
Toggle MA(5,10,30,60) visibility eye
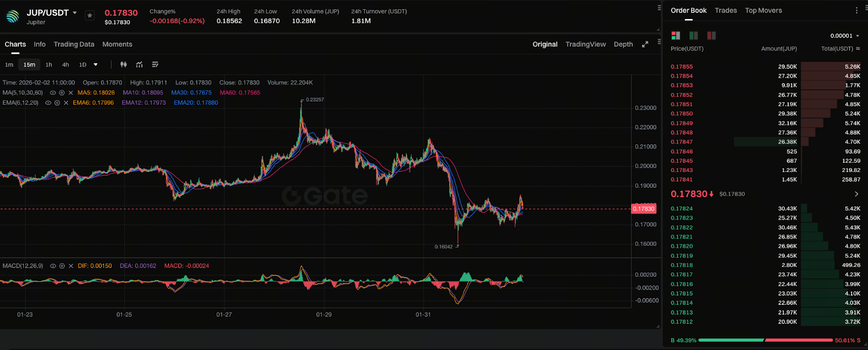[53, 93]
